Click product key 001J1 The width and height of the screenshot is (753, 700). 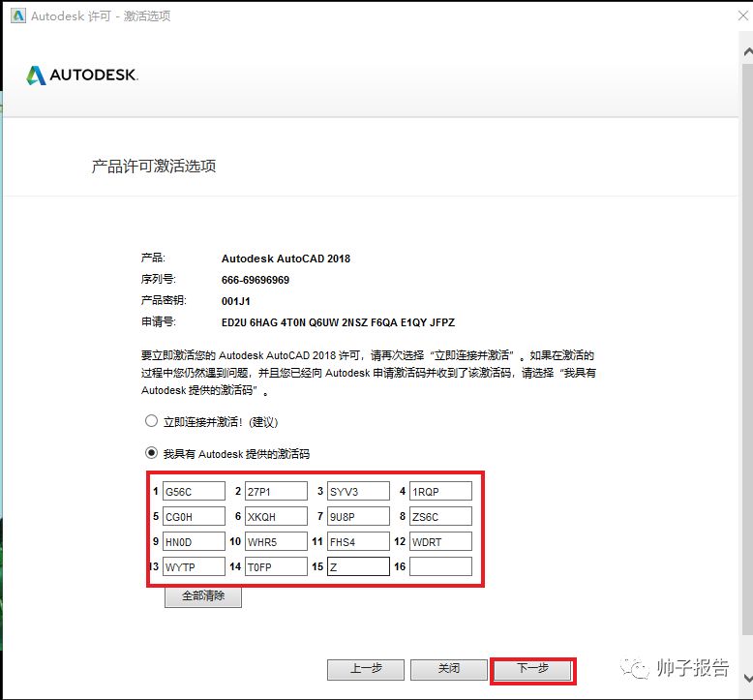[236, 302]
